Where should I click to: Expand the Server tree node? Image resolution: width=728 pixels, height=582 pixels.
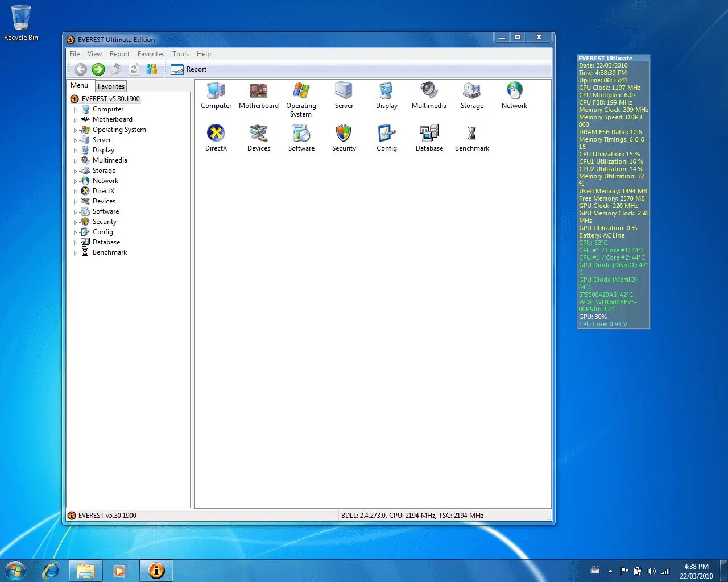[75, 140]
